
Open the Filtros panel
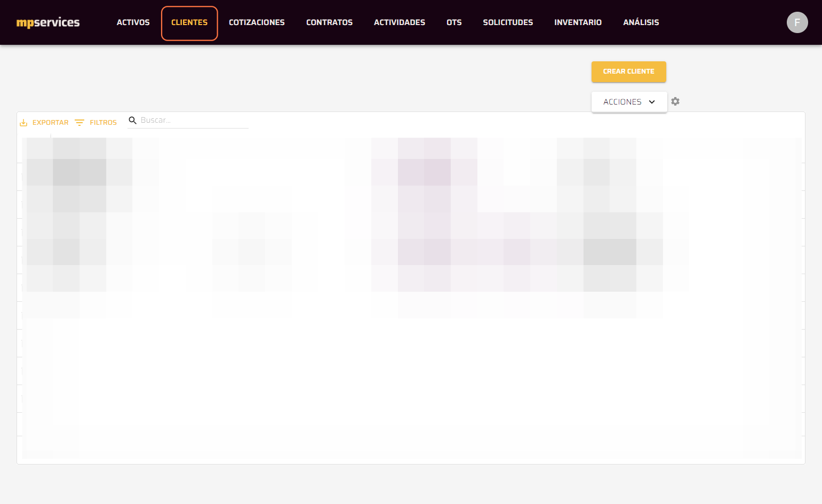[96, 123]
